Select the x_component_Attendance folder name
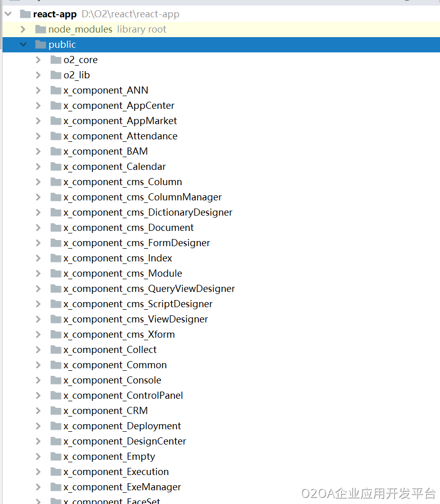This screenshot has width=440, height=504. (120, 136)
